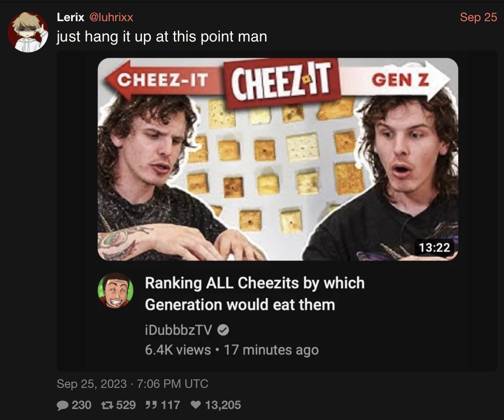Click the verified checkmark badge
The height and width of the screenshot is (420, 504).
click(223, 330)
